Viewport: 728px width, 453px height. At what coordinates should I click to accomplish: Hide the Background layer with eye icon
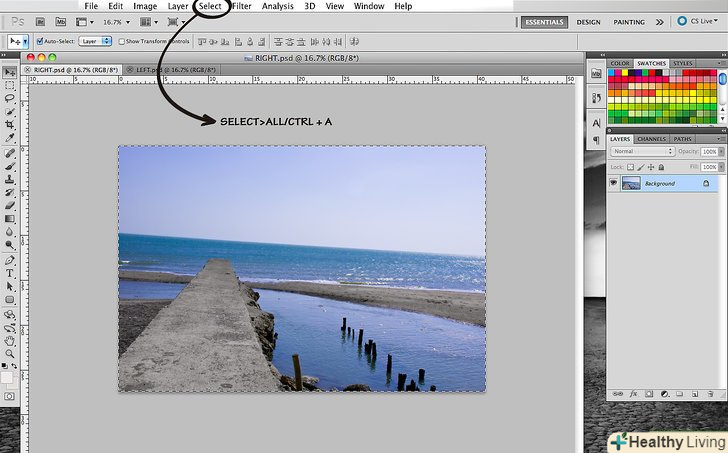(x=614, y=184)
